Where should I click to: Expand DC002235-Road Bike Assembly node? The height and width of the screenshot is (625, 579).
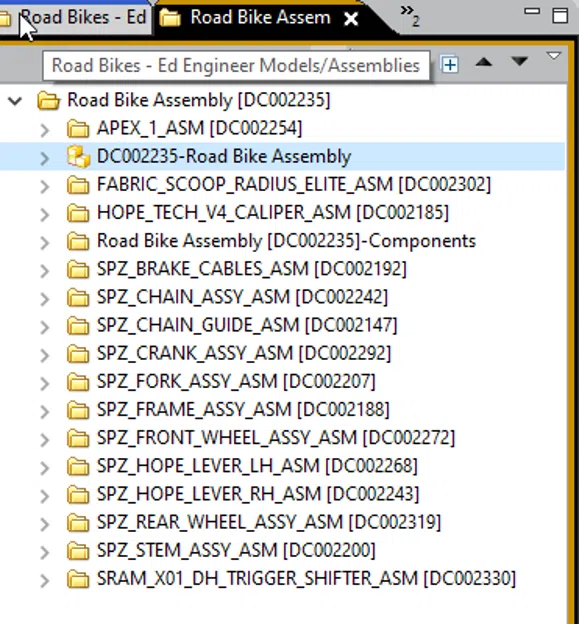pyautogui.click(x=45, y=157)
